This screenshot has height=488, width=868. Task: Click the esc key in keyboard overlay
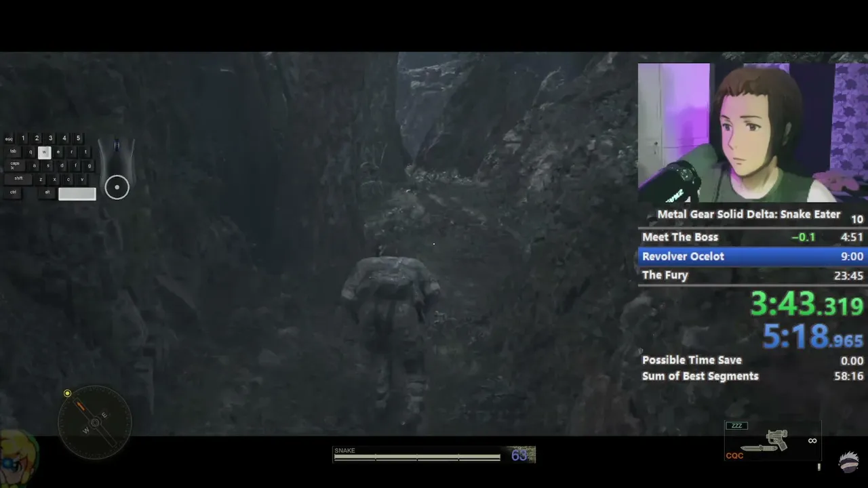[9, 139]
